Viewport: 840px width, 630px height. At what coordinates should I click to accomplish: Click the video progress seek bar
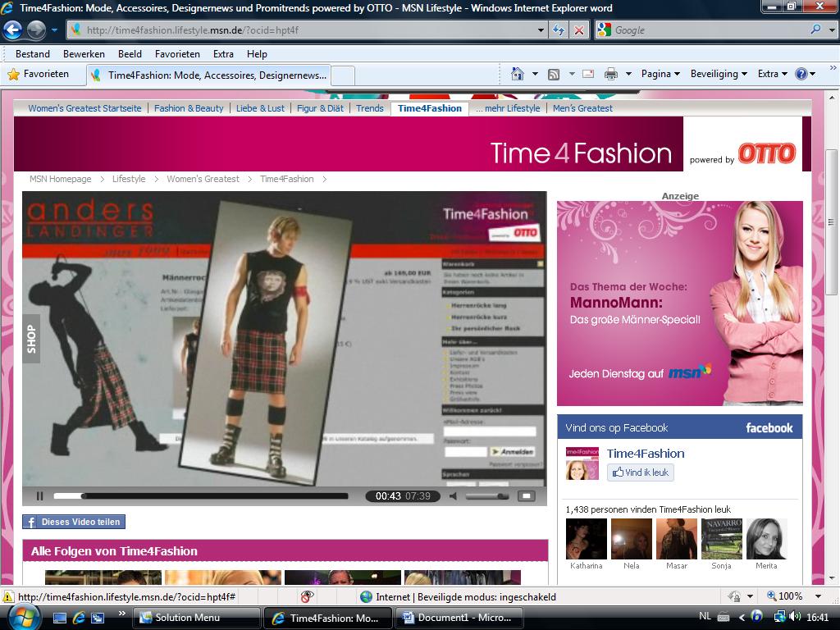201,496
